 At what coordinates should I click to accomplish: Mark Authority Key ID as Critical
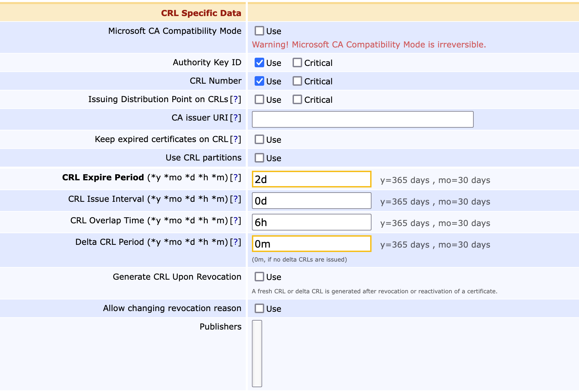(x=297, y=63)
